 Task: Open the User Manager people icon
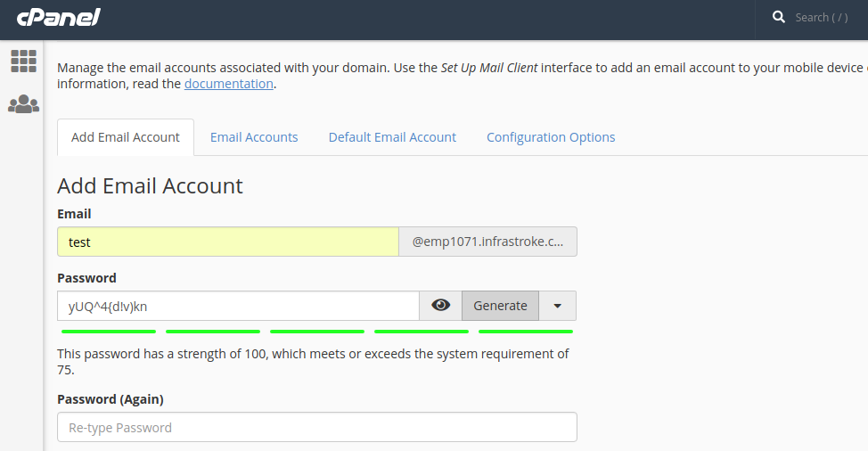click(x=23, y=104)
